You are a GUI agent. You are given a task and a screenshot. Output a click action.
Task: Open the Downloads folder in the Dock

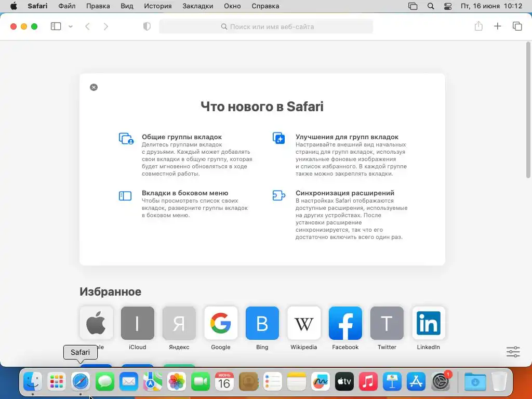tap(475, 382)
